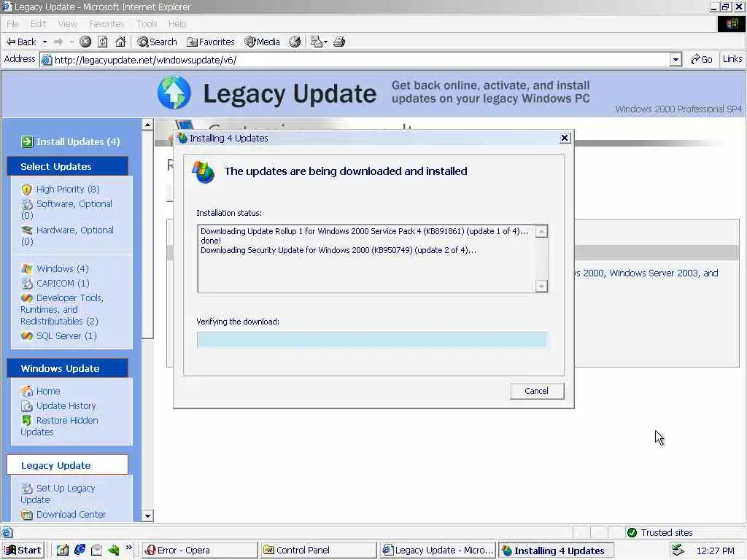Open Update History link

point(66,406)
